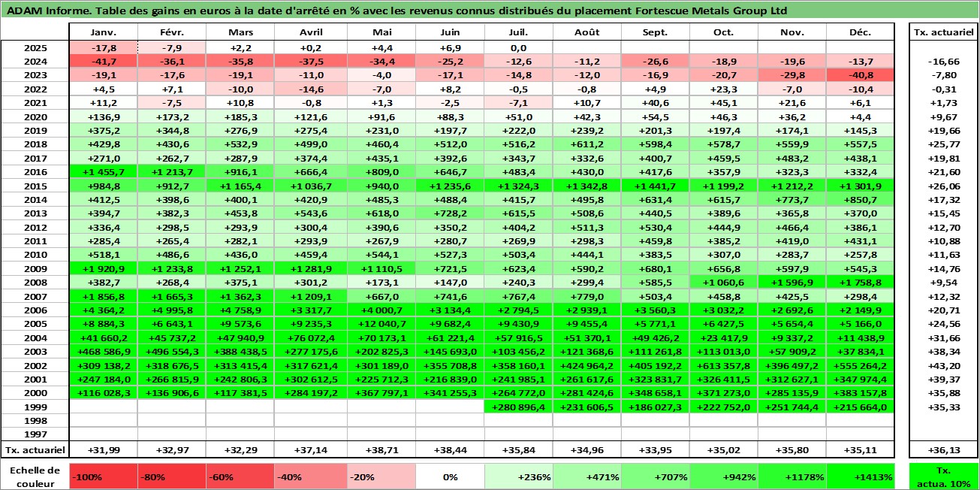The height and width of the screenshot is (490, 980).
Task: Click the 'Oct.' column header
Action: click(x=724, y=32)
